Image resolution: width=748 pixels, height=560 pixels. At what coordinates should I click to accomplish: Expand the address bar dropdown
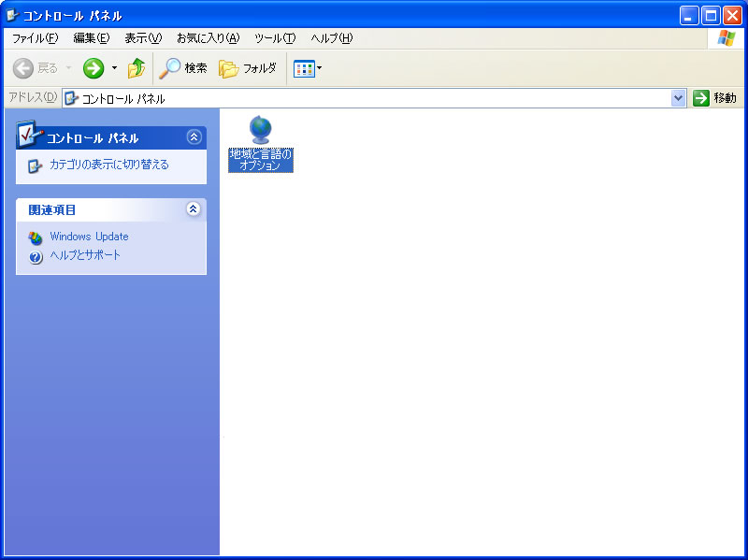pos(678,98)
